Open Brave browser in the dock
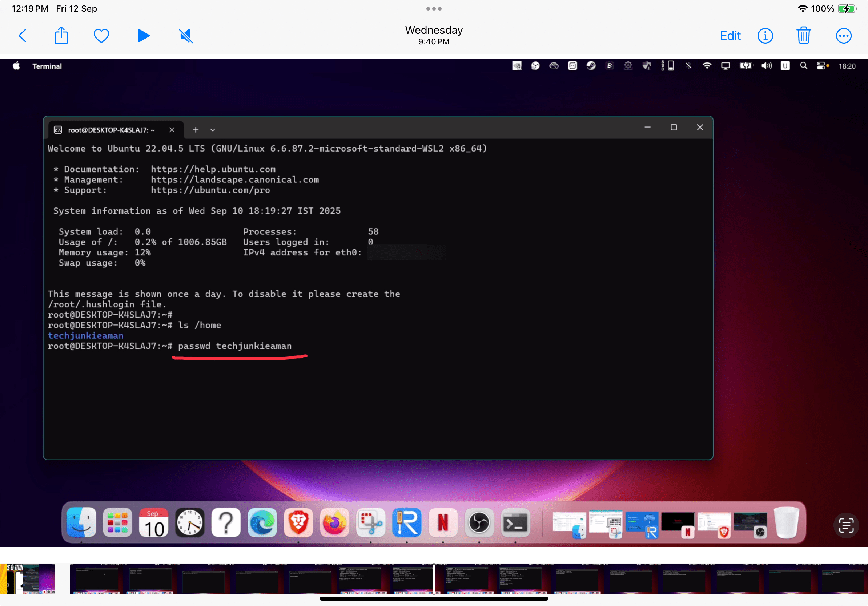The image size is (868, 606). [298, 522]
